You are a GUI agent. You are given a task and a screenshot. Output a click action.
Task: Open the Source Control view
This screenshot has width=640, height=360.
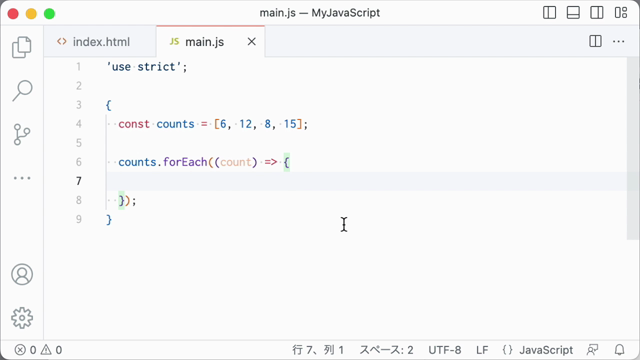22,134
